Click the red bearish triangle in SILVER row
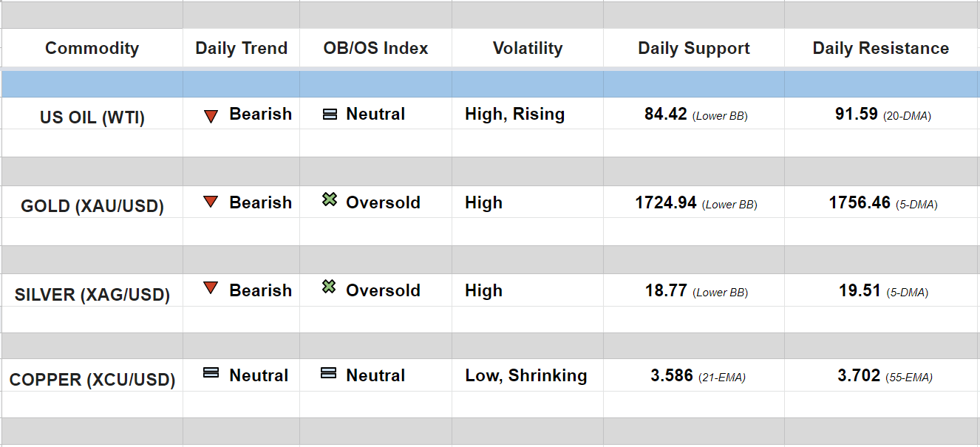Image resolution: width=980 pixels, height=447 pixels. pyautogui.click(x=211, y=288)
